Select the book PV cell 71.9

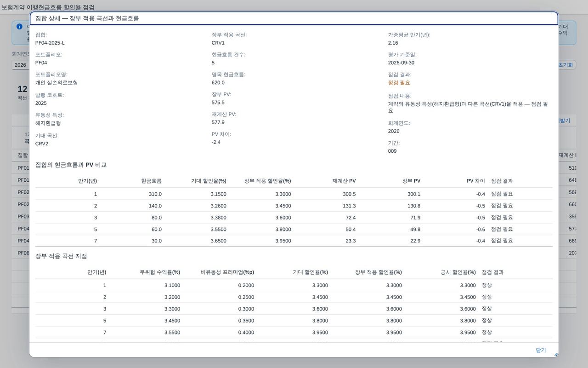point(415,217)
